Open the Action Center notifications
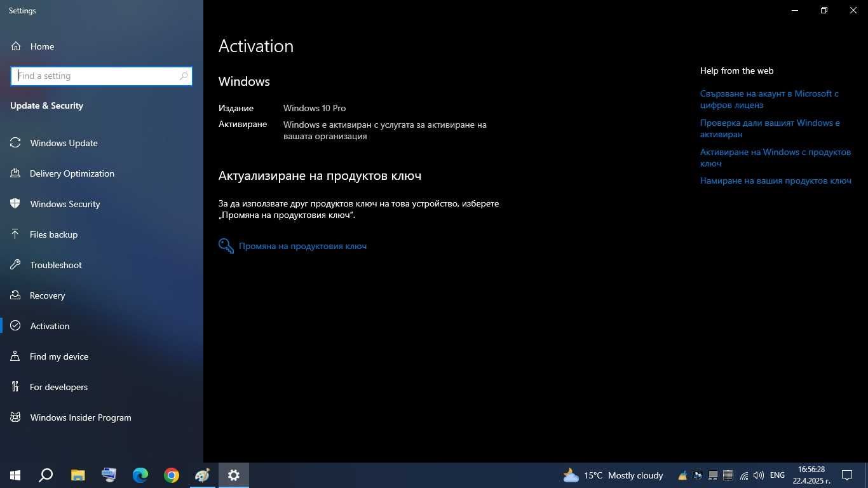Image resolution: width=868 pixels, height=488 pixels. tap(847, 475)
